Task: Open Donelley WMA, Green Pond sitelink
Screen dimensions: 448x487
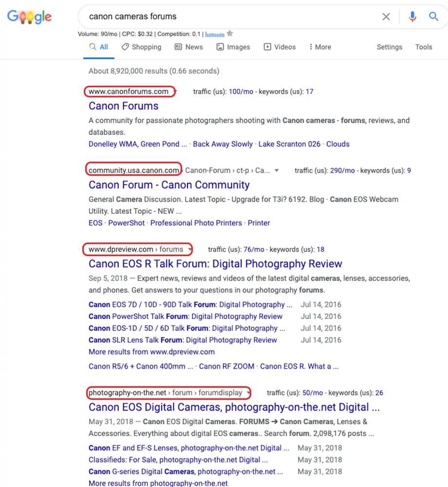Action: [x=137, y=144]
